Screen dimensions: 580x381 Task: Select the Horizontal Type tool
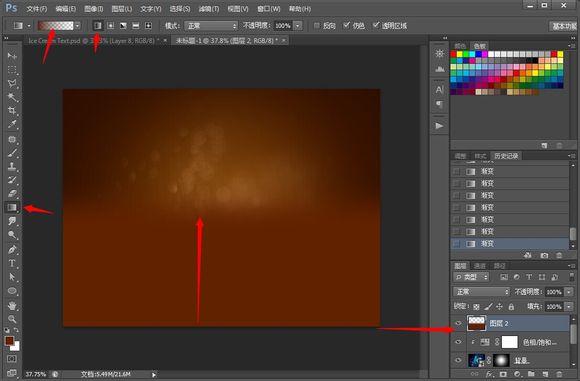pos(12,263)
